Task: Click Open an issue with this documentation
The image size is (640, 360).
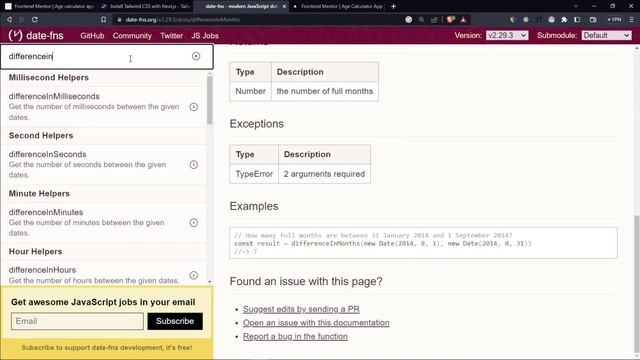Action: tap(316, 322)
